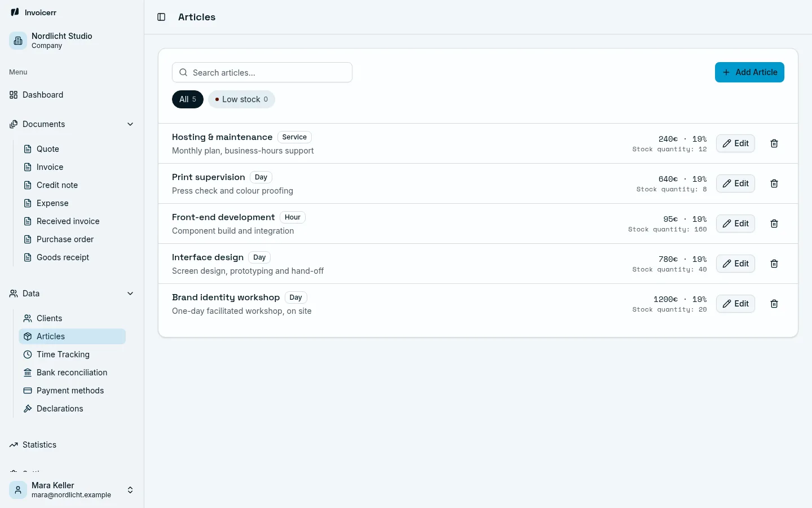Delete Interface design article
The height and width of the screenshot is (508, 812).
tap(774, 264)
